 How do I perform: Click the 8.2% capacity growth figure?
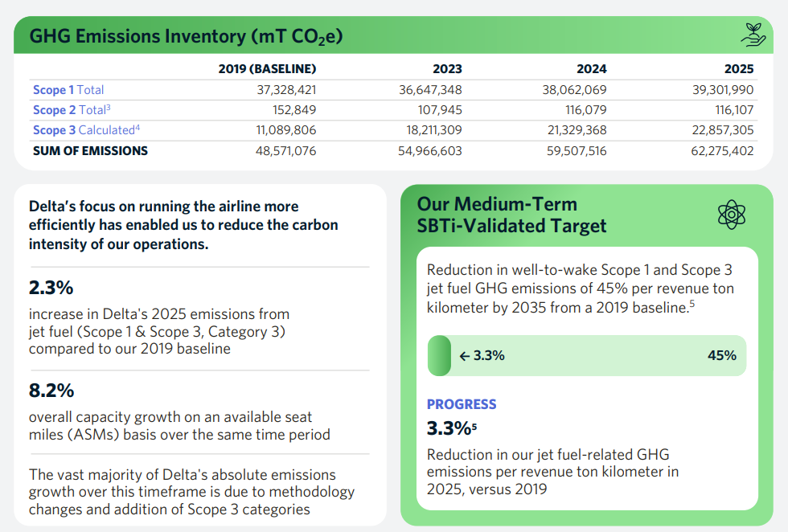click(x=51, y=391)
